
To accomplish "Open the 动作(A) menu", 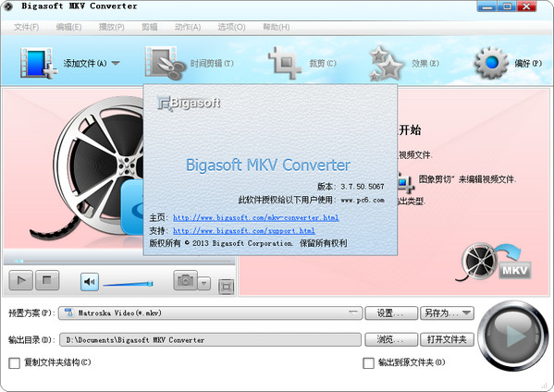I will point(188,27).
